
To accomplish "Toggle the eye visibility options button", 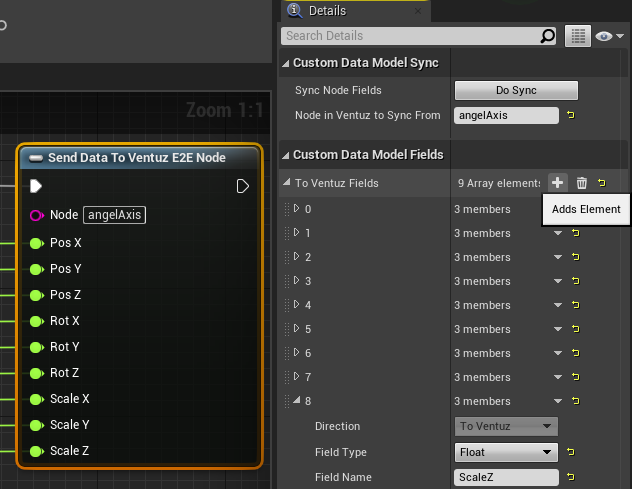I will tap(608, 36).
